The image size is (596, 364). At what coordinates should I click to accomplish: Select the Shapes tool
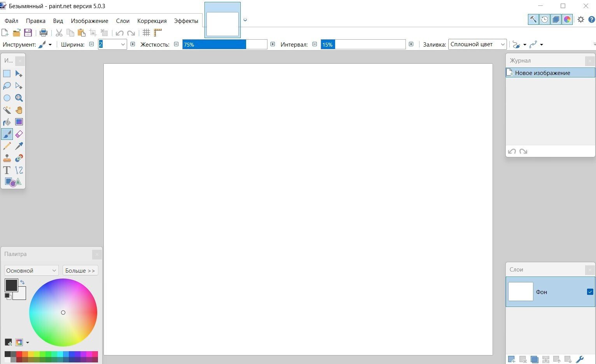pos(13,182)
